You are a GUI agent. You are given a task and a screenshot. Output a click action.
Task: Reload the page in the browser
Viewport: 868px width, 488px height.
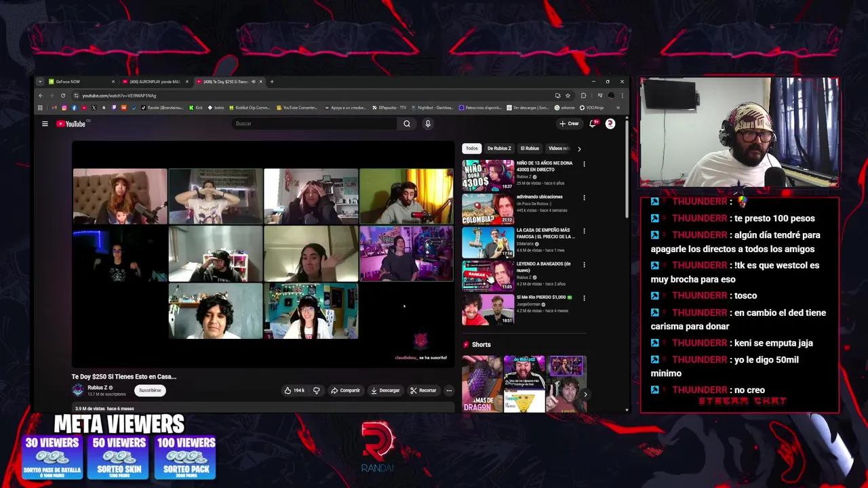(63, 96)
